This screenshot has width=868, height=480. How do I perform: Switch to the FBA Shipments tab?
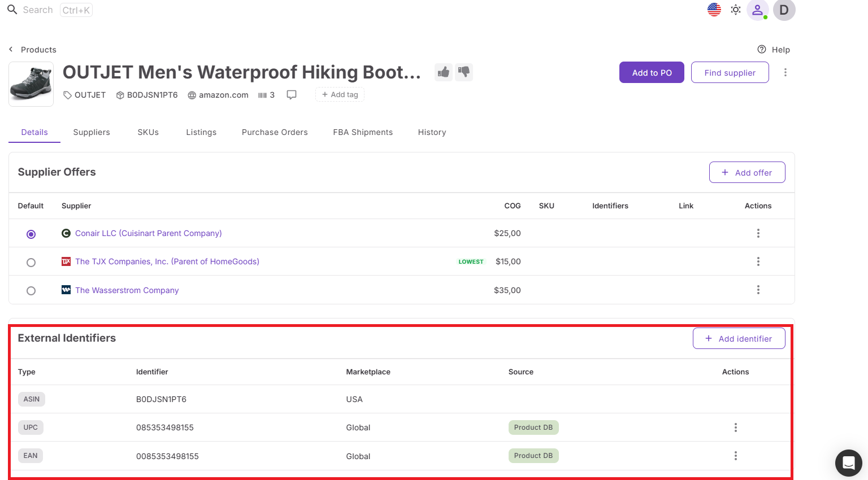click(363, 132)
